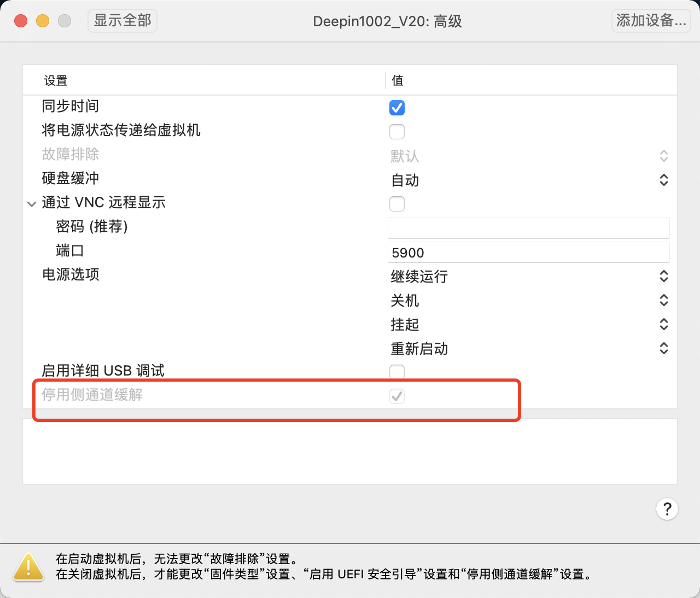Toggle the 同步时间 checkbox

397,108
